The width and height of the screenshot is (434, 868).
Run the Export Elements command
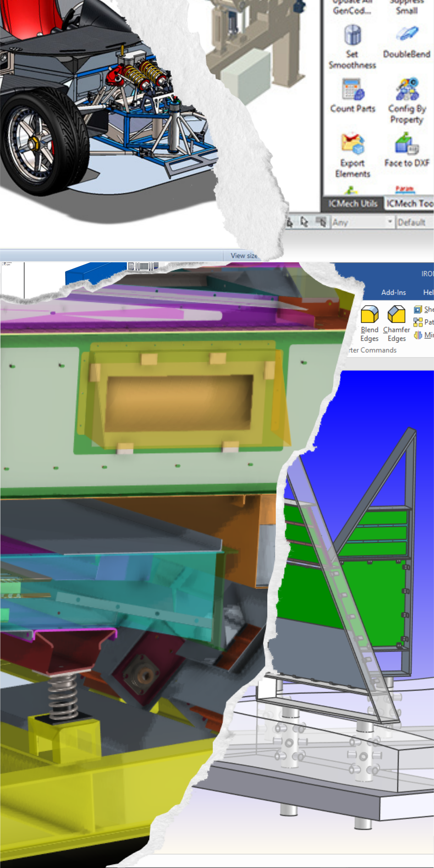[x=352, y=143]
